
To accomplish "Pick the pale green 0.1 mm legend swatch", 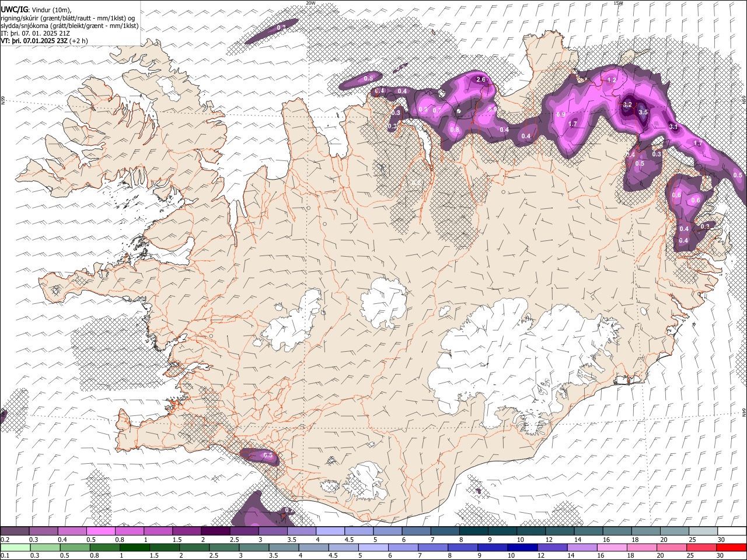I will pos(15,547).
